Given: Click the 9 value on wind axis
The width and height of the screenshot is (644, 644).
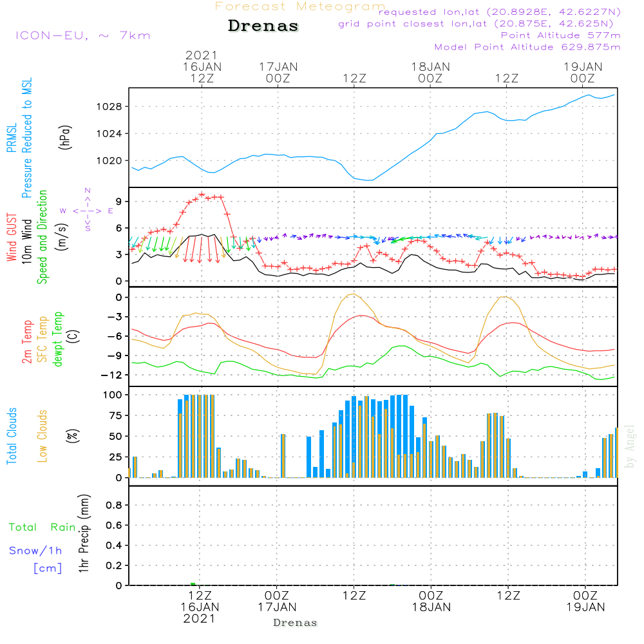Looking at the screenshot, I should pos(118,201).
